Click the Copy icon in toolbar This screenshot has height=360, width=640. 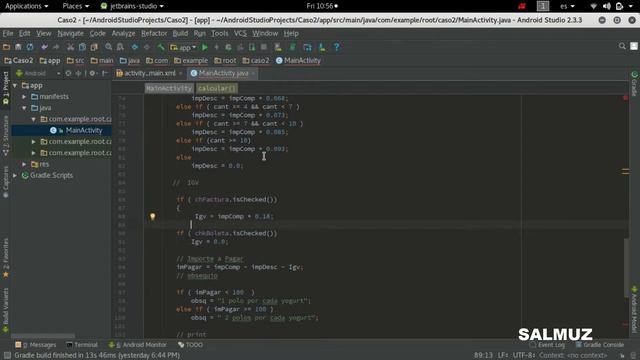[x=82, y=47]
